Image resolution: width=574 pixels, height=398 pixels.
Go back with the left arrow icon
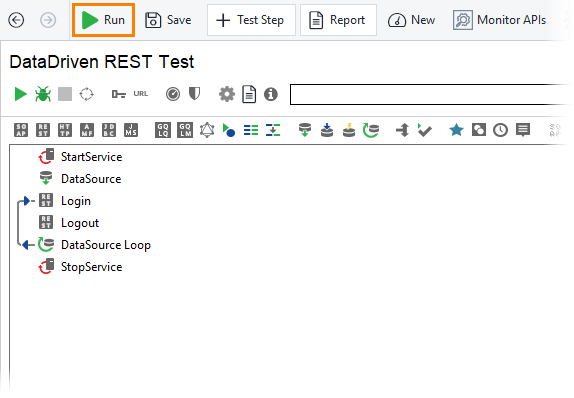point(16,20)
